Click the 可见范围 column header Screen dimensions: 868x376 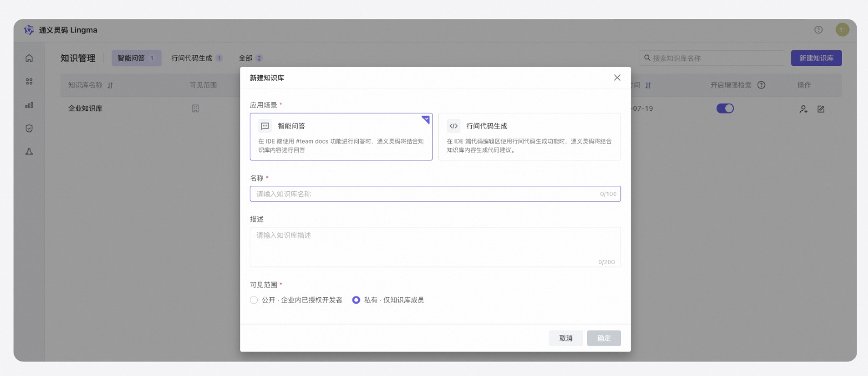tap(203, 85)
